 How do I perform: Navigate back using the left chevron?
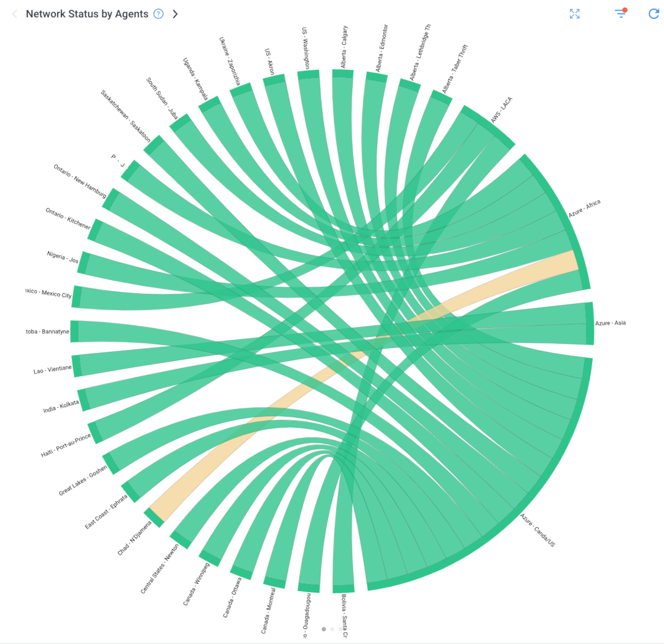click(x=13, y=14)
